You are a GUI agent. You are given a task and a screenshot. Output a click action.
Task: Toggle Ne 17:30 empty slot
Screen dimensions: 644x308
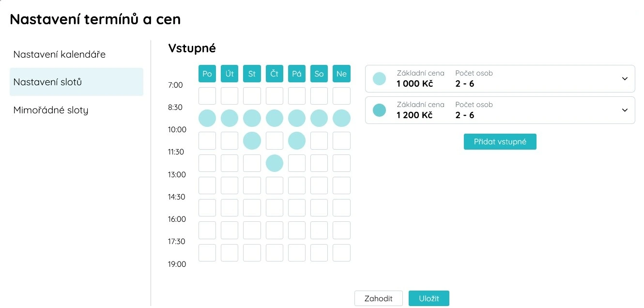(341, 253)
